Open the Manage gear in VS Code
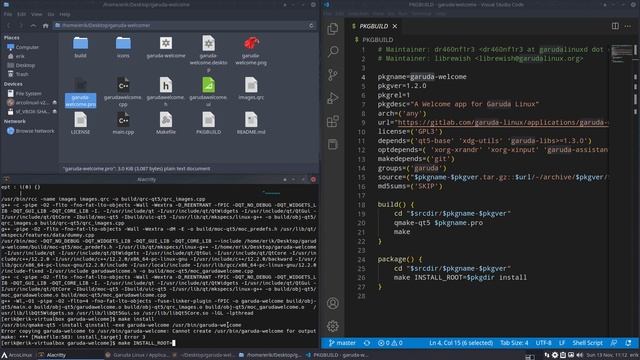This screenshot has height=360, width=640. 333,326
